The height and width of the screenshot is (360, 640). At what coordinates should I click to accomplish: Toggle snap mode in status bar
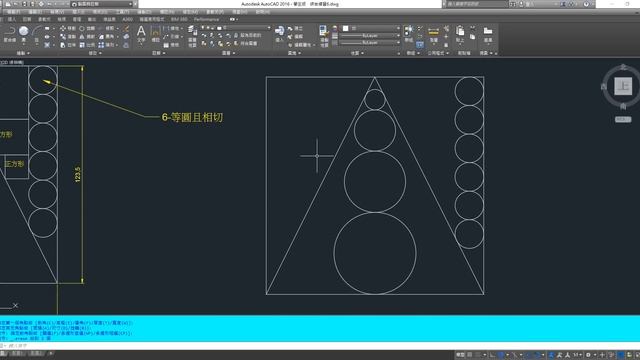click(478, 355)
